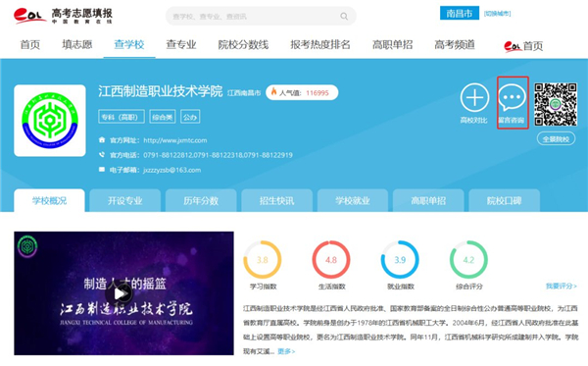The height and width of the screenshot is (366, 588).
Task: Open 我要评分 rating link
Action: pos(561,287)
